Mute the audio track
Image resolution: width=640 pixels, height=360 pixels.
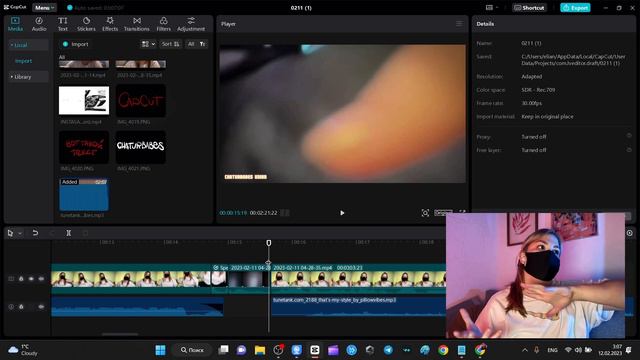point(41,307)
